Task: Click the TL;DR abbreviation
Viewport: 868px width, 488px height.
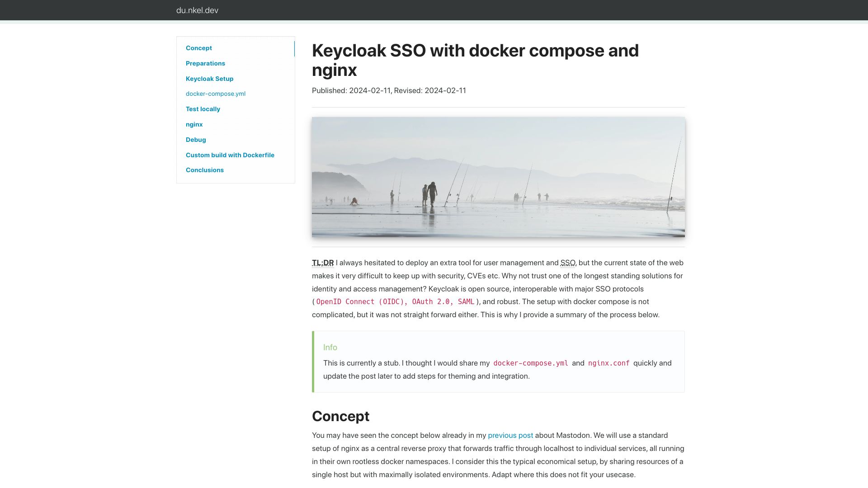Action: tap(323, 263)
